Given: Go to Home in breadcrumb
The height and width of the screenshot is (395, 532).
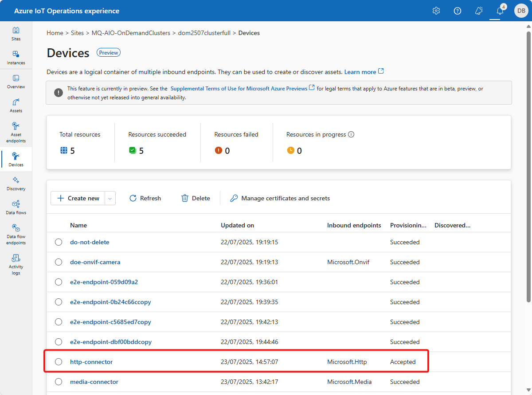Looking at the screenshot, I should coord(55,33).
